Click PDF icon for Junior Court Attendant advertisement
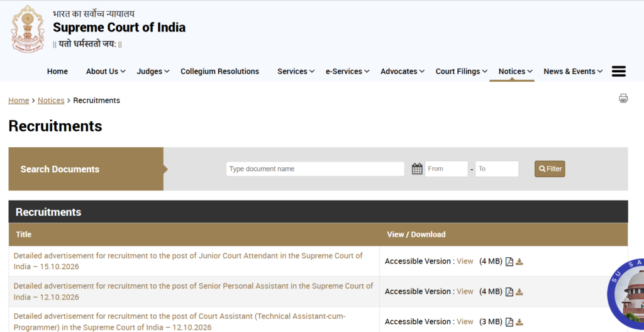644x332 pixels. 509,262
